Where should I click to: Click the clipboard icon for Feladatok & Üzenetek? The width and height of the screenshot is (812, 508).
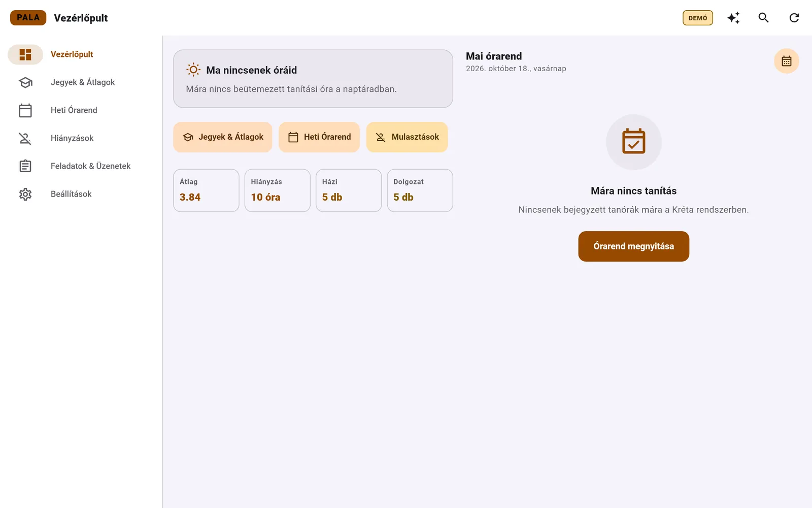[25, 166]
